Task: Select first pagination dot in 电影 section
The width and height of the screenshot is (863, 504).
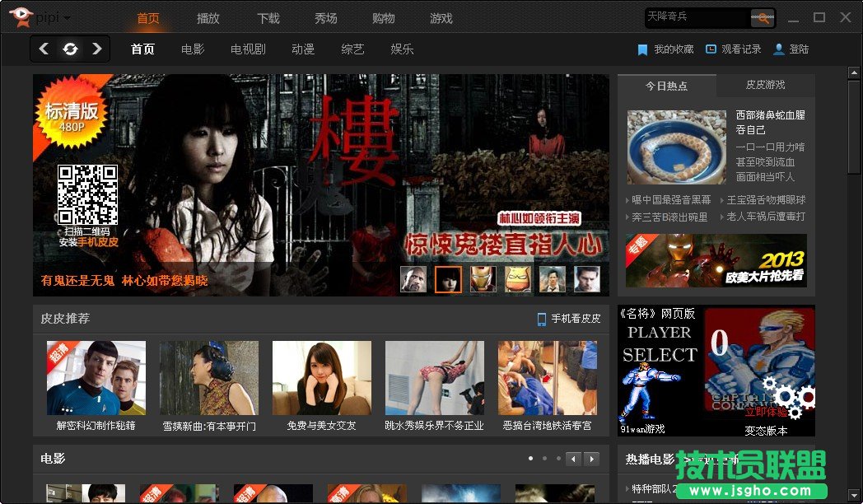Action: (530, 459)
